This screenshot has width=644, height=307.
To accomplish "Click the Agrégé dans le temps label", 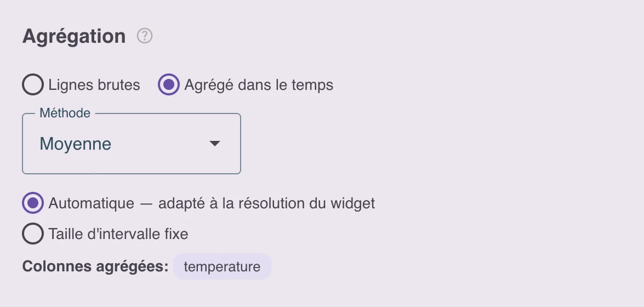I will click(x=259, y=85).
